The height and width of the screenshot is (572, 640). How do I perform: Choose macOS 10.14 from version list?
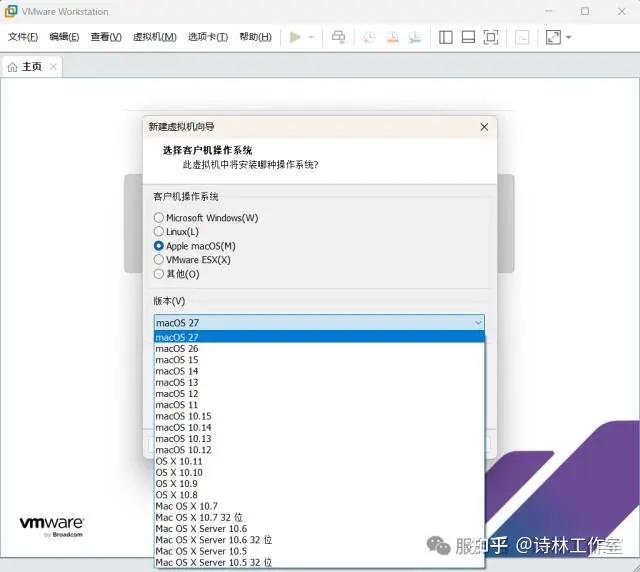pyautogui.click(x=319, y=427)
